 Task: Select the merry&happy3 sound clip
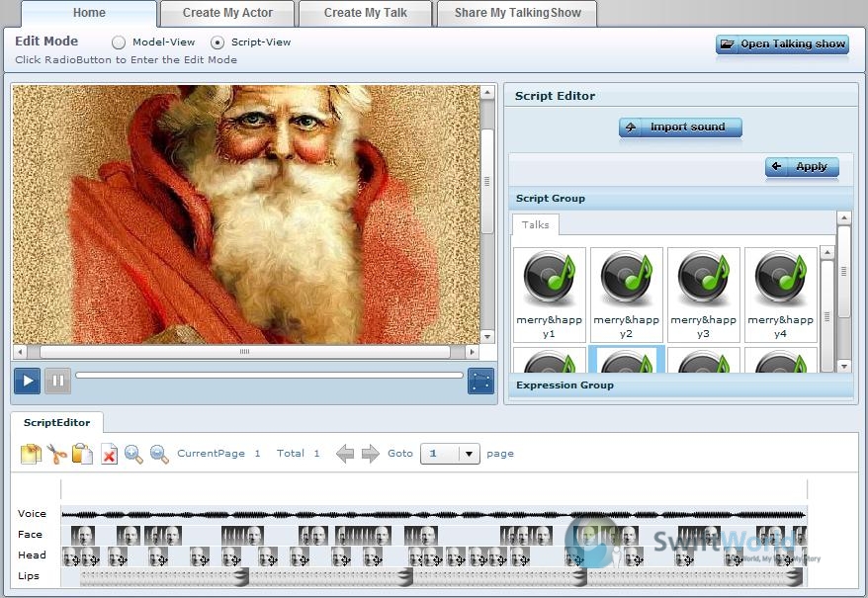[x=704, y=295]
